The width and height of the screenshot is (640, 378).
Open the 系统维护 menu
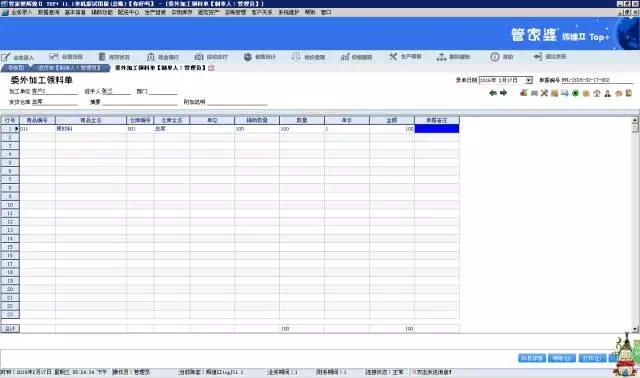coord(289,12)
